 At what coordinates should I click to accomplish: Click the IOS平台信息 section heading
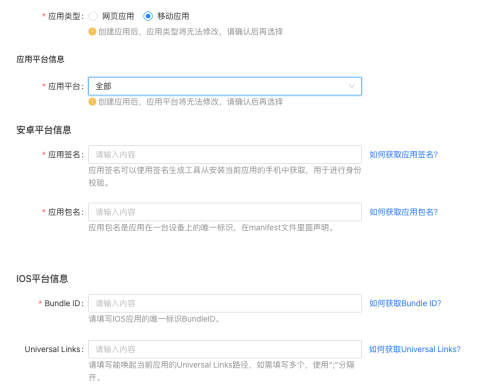(42, 279)
